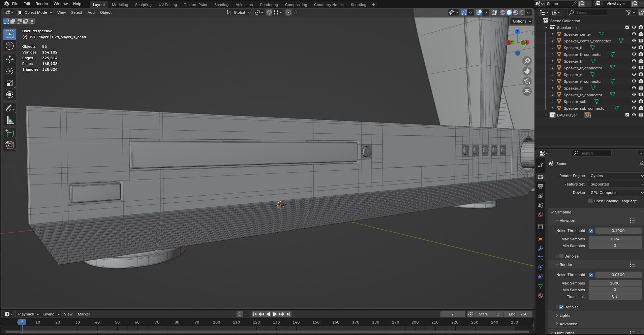Open the File menu
The width and height of the screenshot is (644, 335).
[15, 4]
